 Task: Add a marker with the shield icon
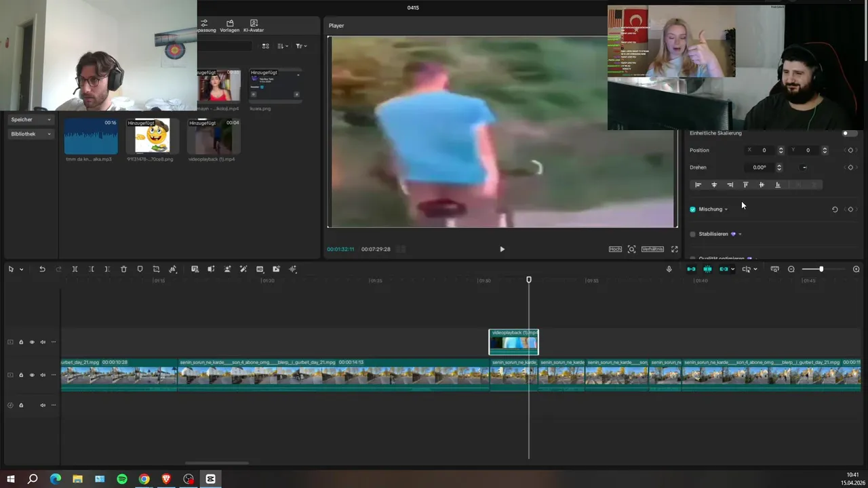[140, 269]
